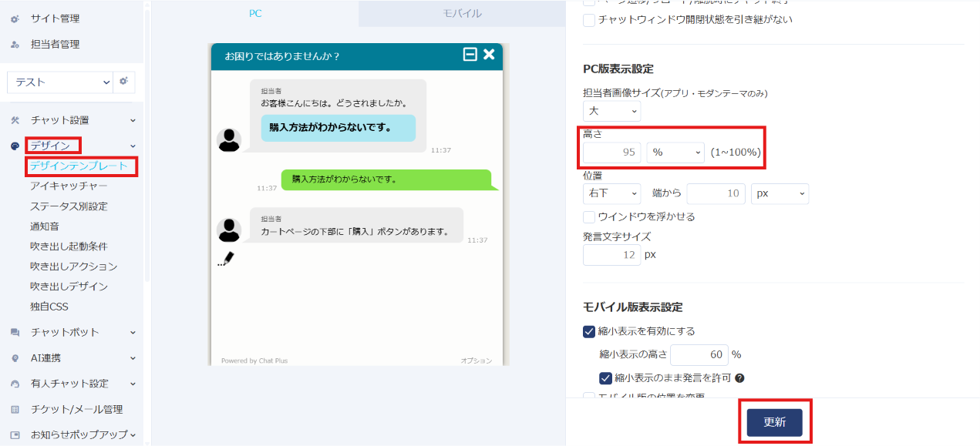Minimize the chat preview window
This screenshot has height=446, width=980.
tap(470, 54)
